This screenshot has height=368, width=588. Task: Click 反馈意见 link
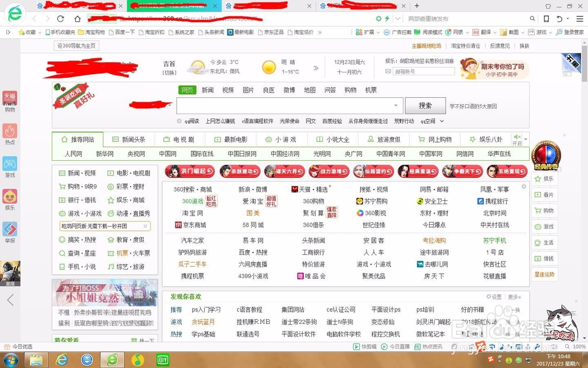click(x=499, y=46)
